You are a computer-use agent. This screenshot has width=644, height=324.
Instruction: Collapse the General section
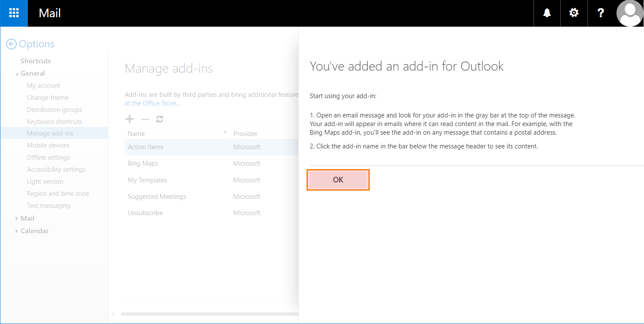coord(17,74)
